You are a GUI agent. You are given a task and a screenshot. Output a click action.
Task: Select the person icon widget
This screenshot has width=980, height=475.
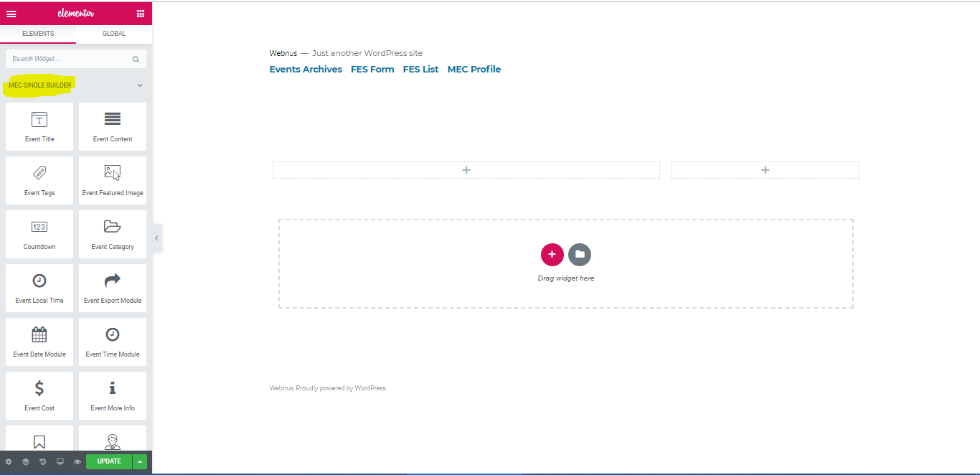tap(113, 438)
